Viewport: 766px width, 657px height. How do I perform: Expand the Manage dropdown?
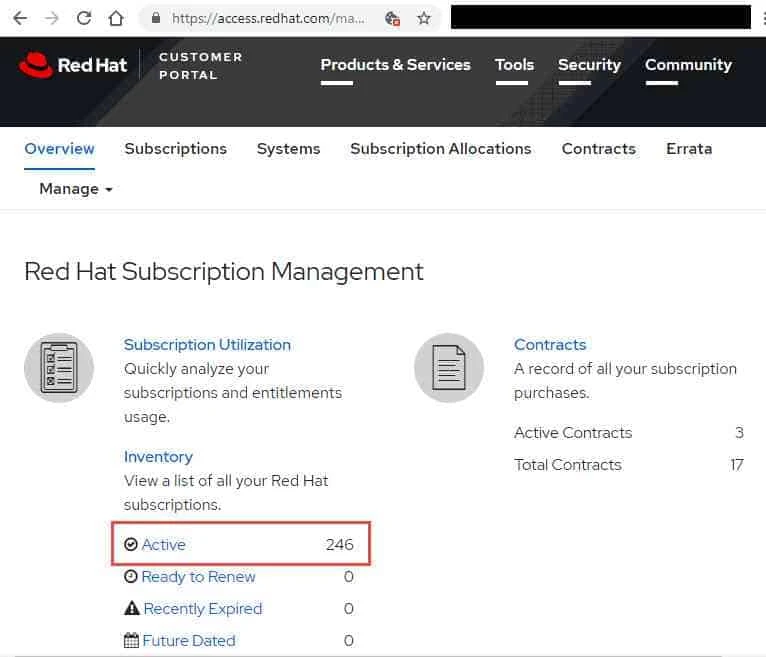[x=76, y=189]
